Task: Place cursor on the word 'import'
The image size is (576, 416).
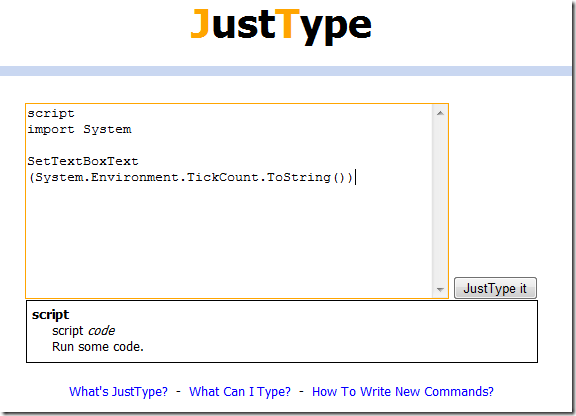Action: tap(51, 129)
